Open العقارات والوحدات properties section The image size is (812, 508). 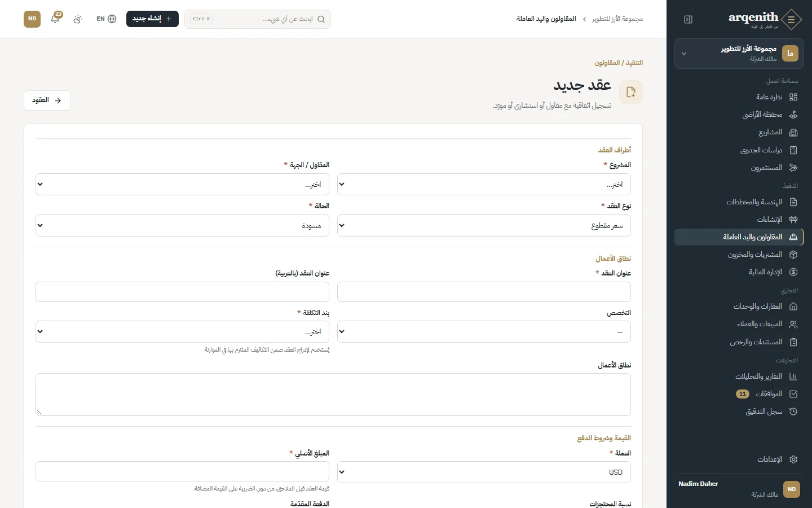pos(739,306)
